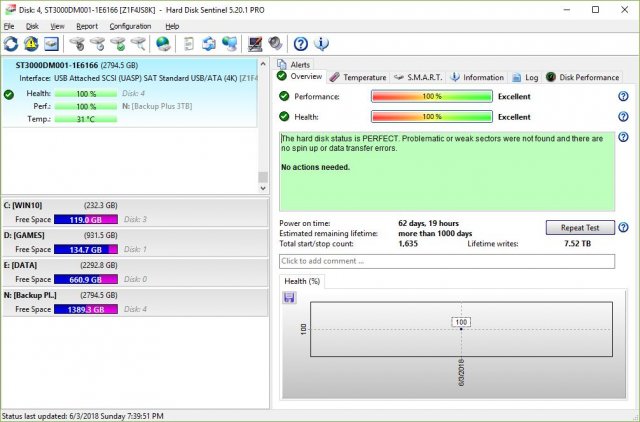Click the 1389.3 GB free space bar

tap(86, 309)
